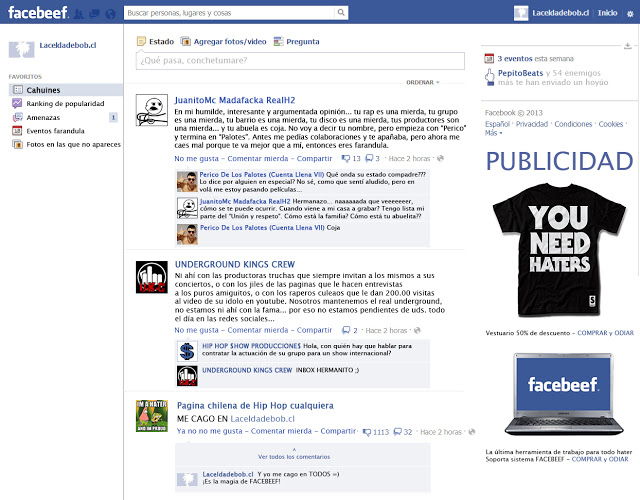Click the hoyúo poke hand icon
The image size is (640, 500).
[489, 77]
